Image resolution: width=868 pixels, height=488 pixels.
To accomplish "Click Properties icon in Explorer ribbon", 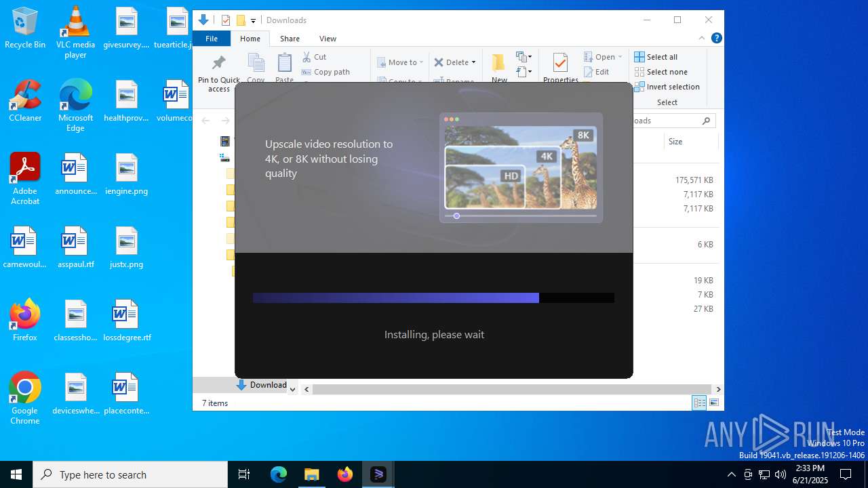I will (560, 68).
